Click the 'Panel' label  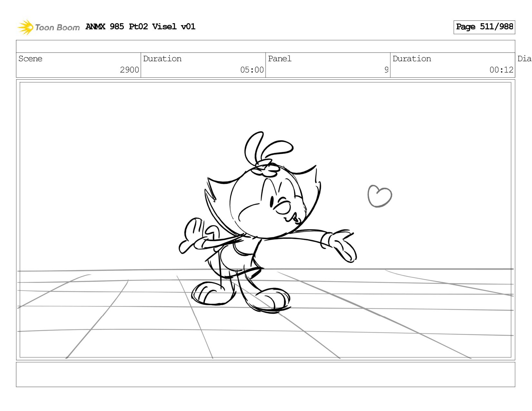click(x=280, y=59)
